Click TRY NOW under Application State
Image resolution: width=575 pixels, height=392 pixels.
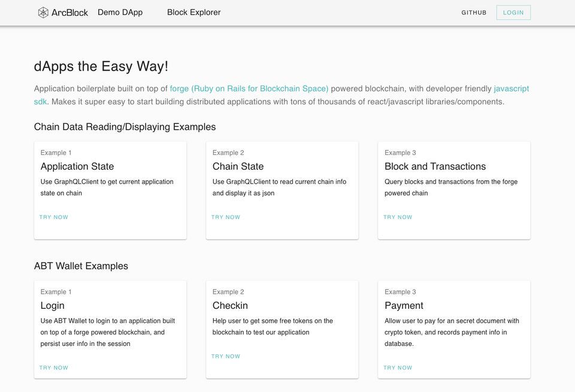point(54,217)
